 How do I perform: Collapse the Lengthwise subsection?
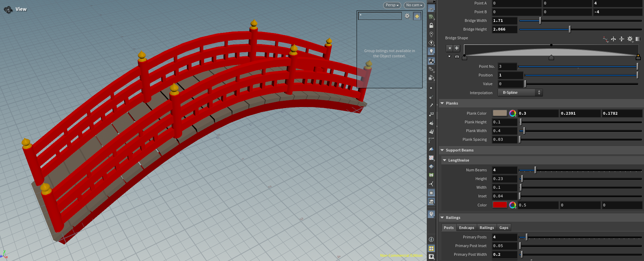445,160
